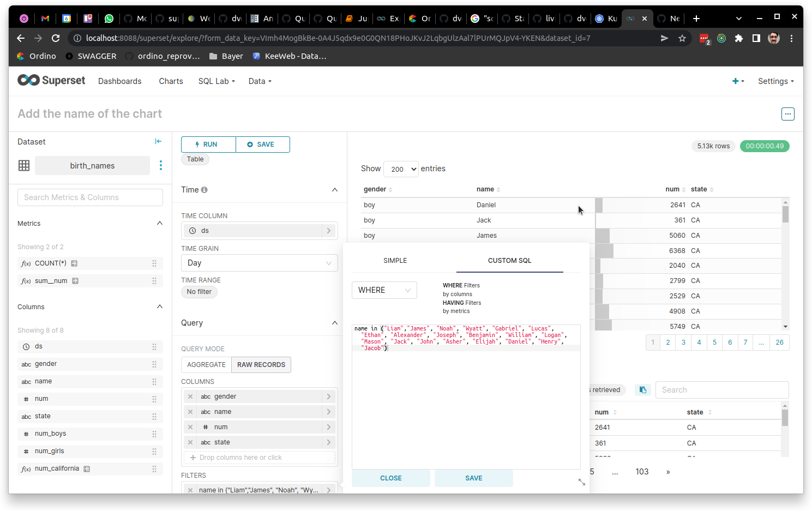
Task: Open the WHERE clause dropdown
Action: (384, 290)
